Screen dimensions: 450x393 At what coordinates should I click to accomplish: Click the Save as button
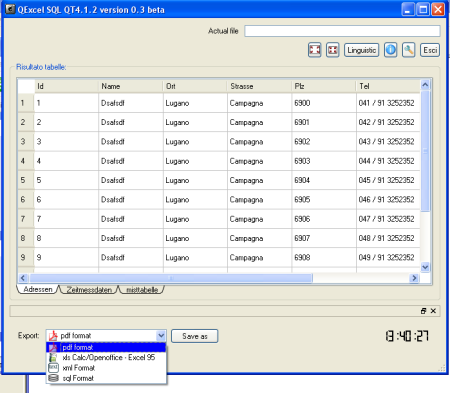[x=195, y=336]
